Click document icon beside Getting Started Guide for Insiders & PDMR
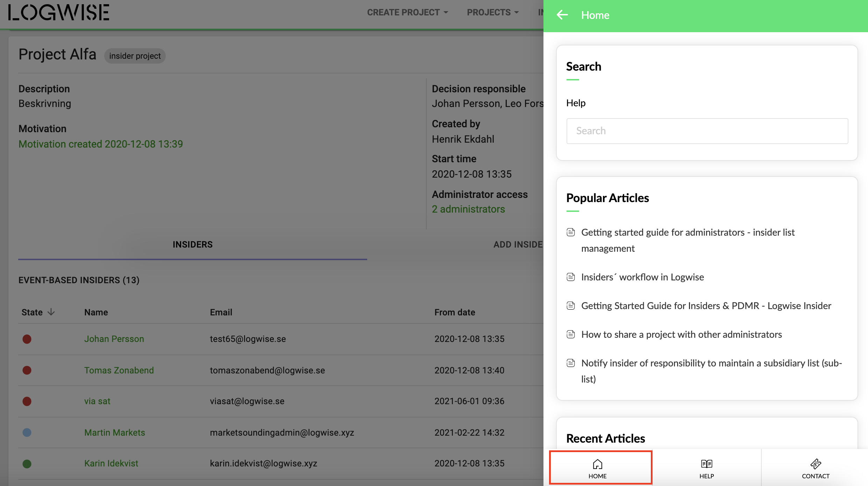868x486 pixels. [x=571, y=306]
